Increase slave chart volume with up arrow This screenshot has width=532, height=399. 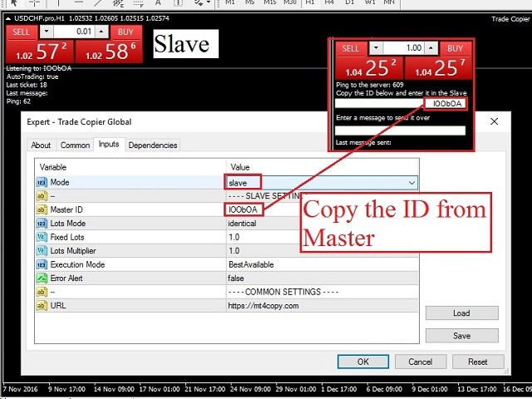[101, 32]
